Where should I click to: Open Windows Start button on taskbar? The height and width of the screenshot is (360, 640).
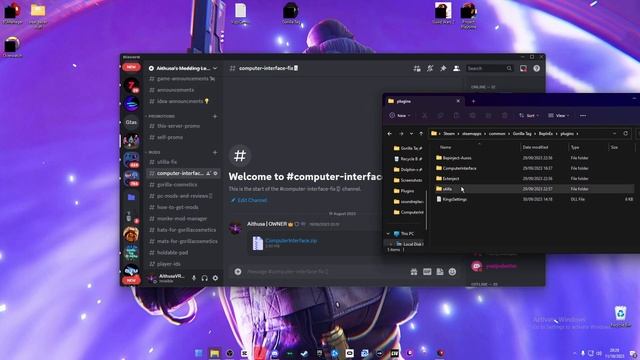pyautogui.click(x=199, y=353)
